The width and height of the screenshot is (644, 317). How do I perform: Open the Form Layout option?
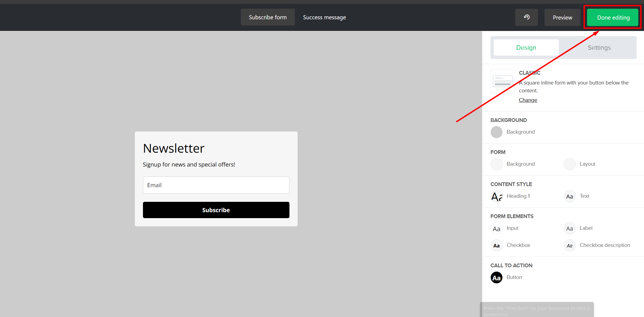[x=569, y=164]
